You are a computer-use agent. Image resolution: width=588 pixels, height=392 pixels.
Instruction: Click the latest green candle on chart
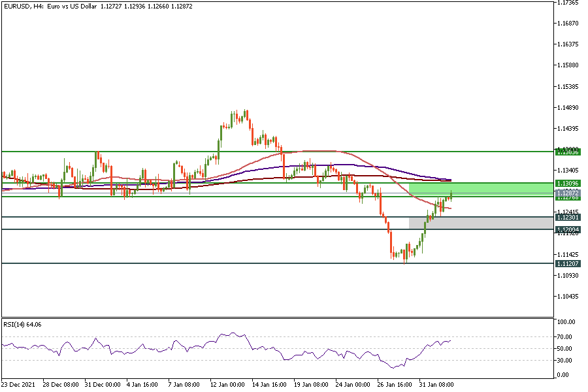tap(451, 195)
